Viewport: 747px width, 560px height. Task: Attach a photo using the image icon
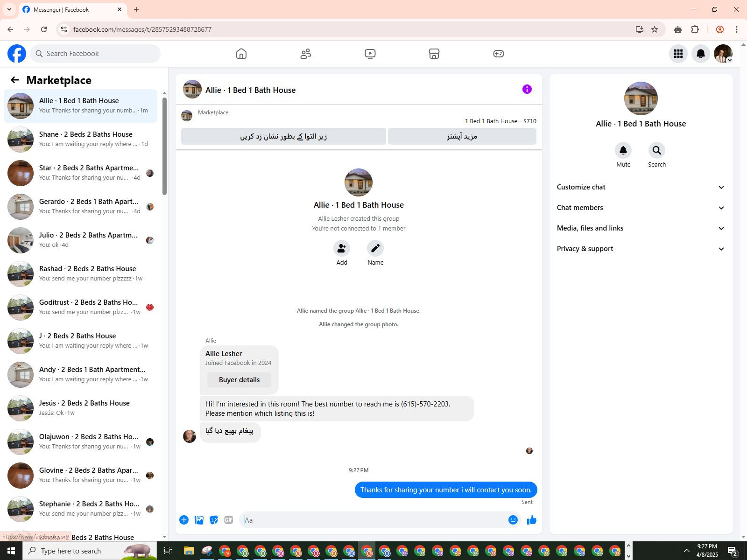(x=199, y=520)
